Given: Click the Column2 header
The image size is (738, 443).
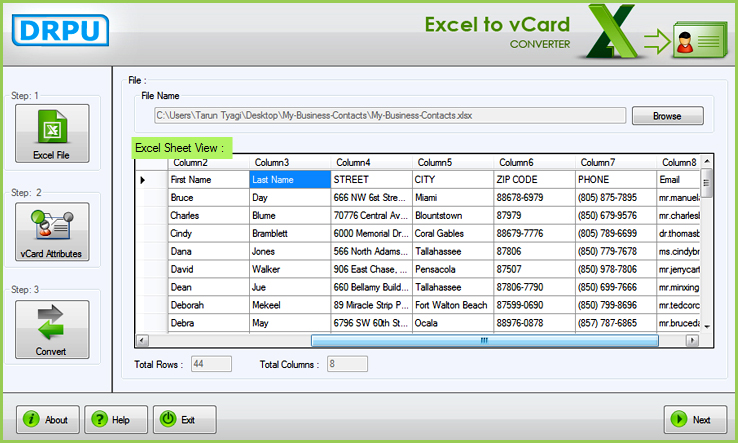Looking at the screenshot, I should click(209, 162).
